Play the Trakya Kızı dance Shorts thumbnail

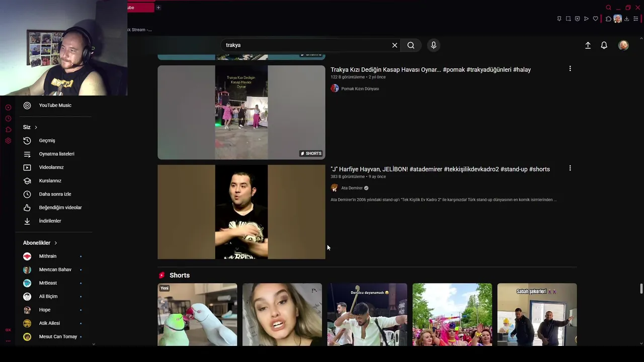(x=242, y=112)
